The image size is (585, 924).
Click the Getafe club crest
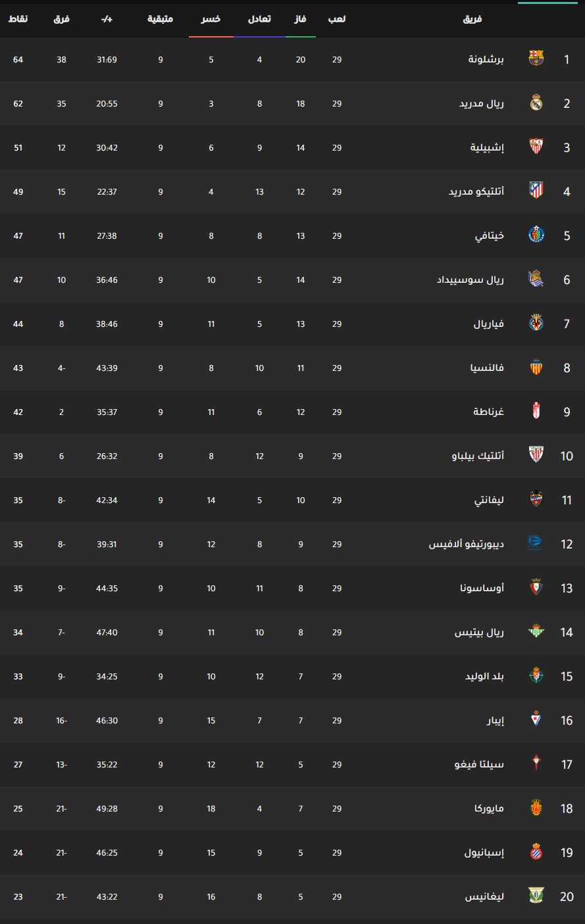pyautogui.click(x=536, y=235)
